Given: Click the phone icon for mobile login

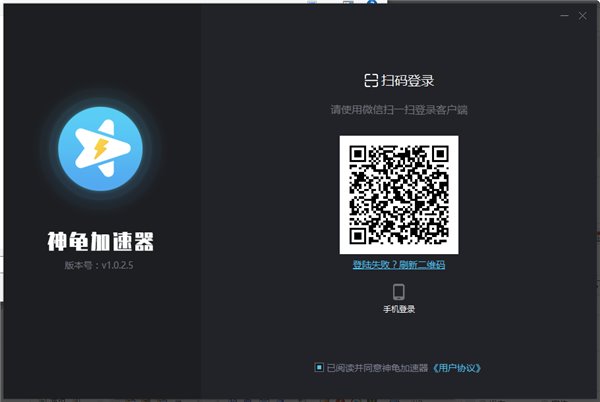Looking at the screenshot, I should pos(399,292).
